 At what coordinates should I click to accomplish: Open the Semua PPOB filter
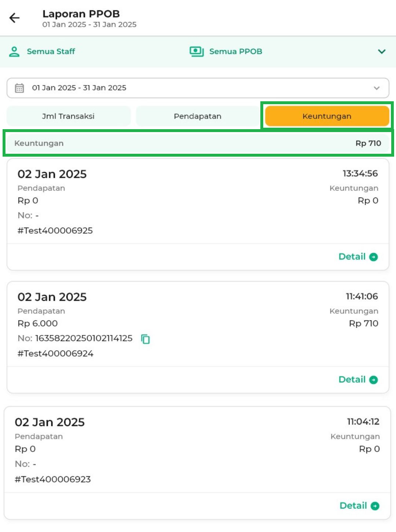[x=235, y=52]
